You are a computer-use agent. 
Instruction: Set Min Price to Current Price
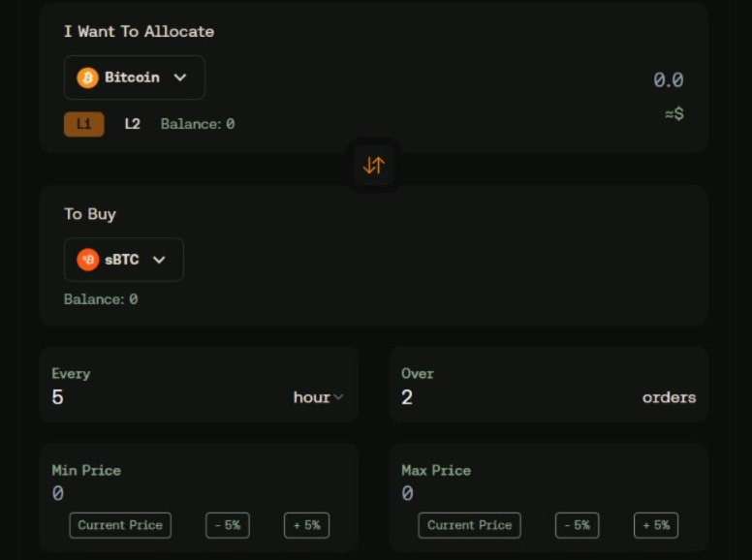pos(120,525)
